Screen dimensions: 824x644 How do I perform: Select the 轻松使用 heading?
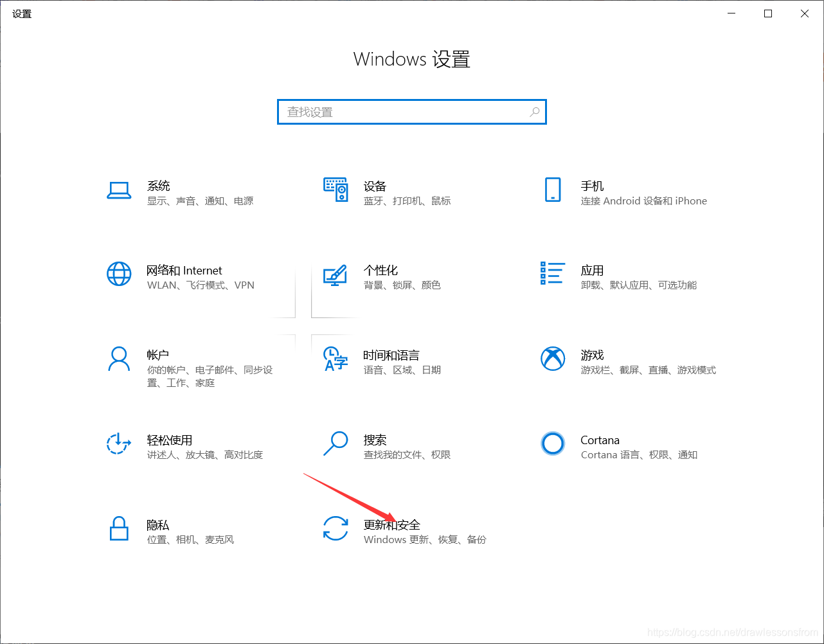click(x=170, y=440)
